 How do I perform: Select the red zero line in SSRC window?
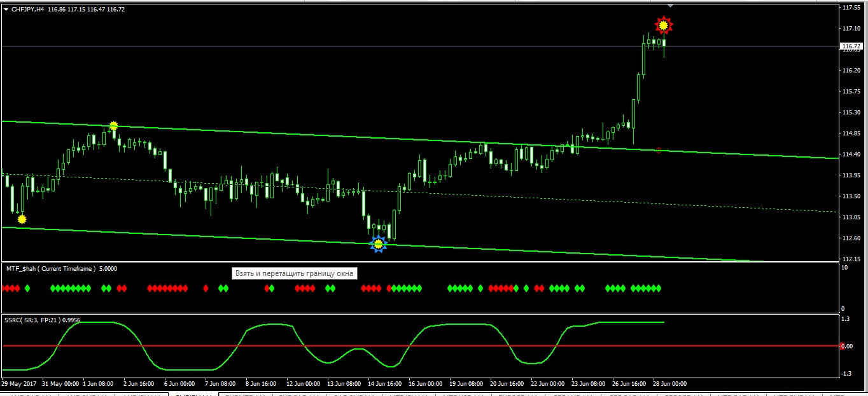point(420,346)
